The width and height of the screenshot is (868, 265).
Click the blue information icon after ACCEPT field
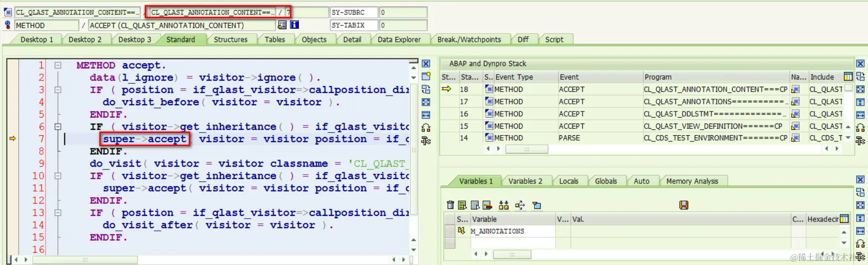click(295, 25)
